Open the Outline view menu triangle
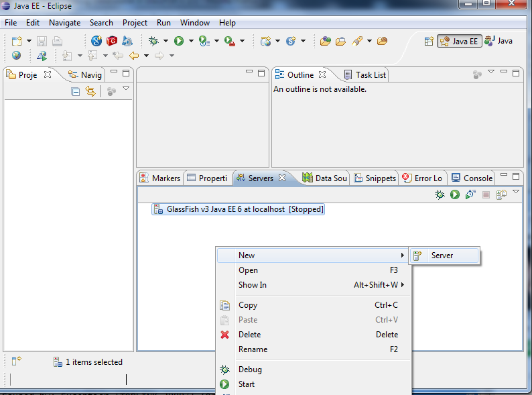This screenshot has width=532, height=395. [491, 72]
